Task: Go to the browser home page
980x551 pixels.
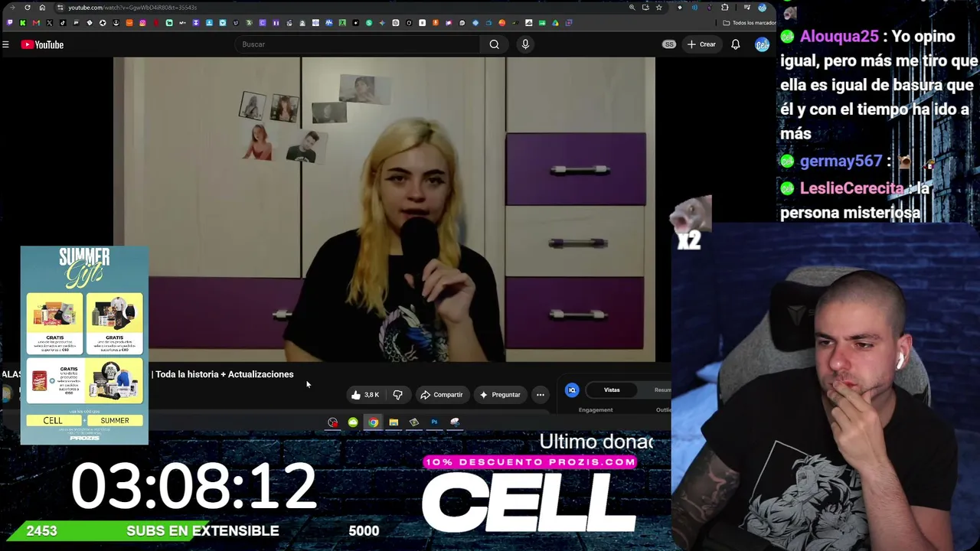Action: pyautogui.click(x=42, y=8)
